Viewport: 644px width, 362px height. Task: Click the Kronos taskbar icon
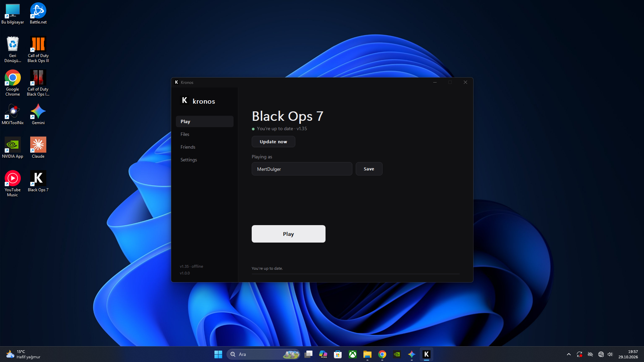(427, 354)
